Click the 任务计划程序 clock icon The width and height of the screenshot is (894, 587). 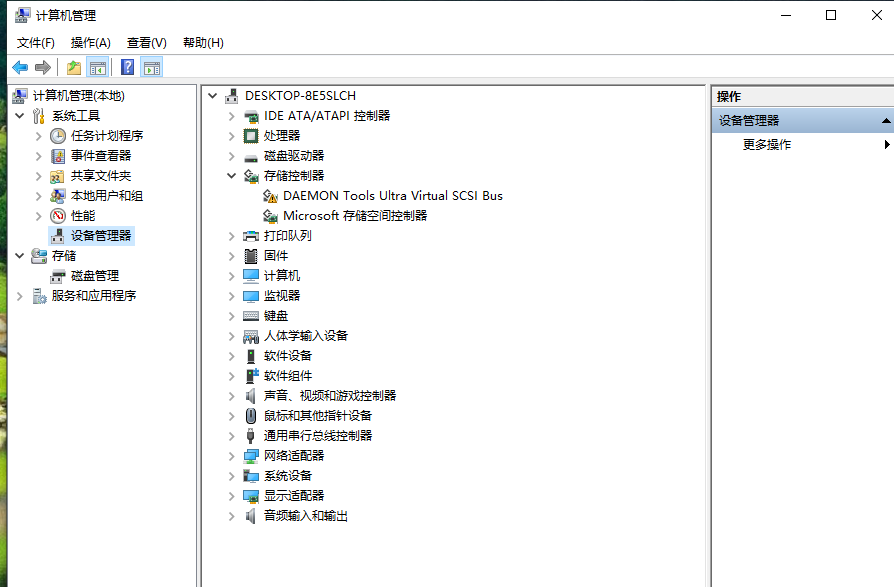point(58,136)
